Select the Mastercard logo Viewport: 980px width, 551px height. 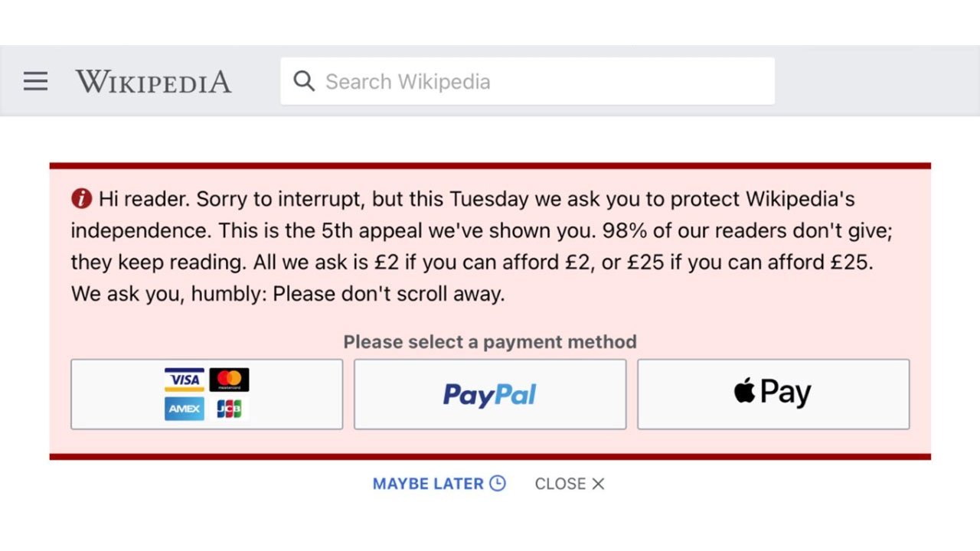click(x=229, y=380)
